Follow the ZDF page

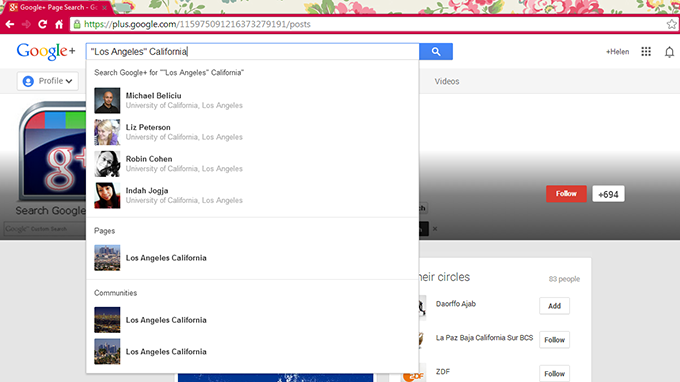[554, 373]
